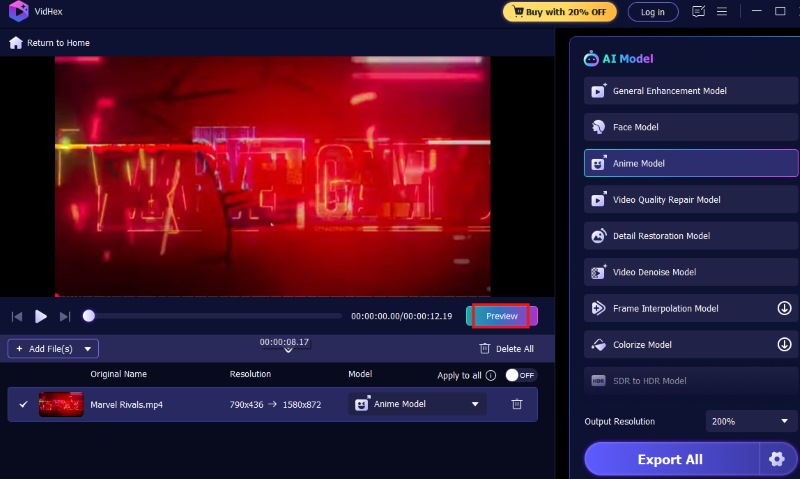Toggle the Apply to all switch
The height and width of the screenshot is (479, 800).
(520, 375)
